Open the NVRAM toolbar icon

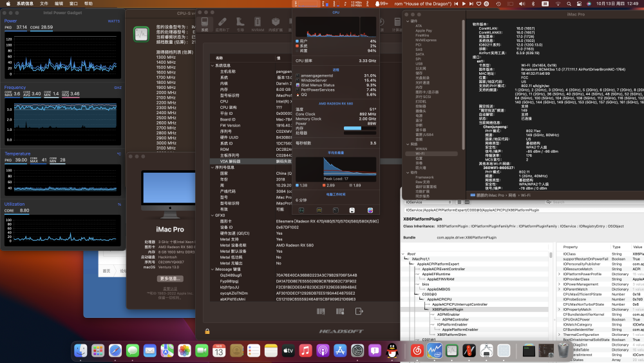(x=258, y=25)
